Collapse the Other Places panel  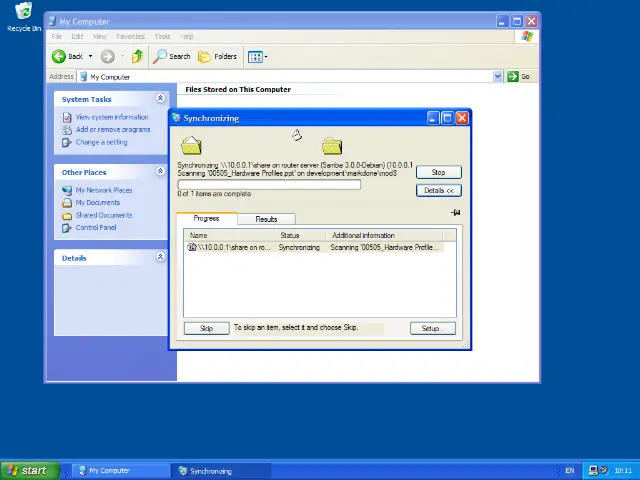pos(160,172)
